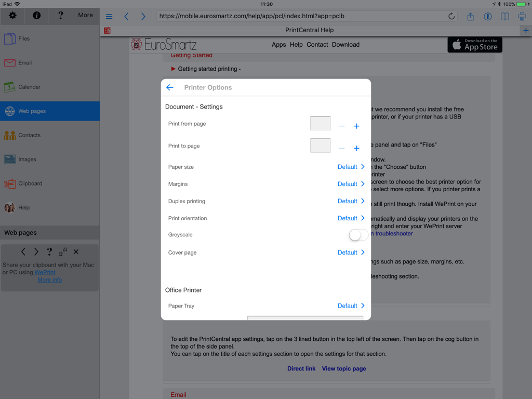Screen dimensions: 532x399
Task: Open the Paper Tray selection under Office Printer
Action: (x=351, y=305)
